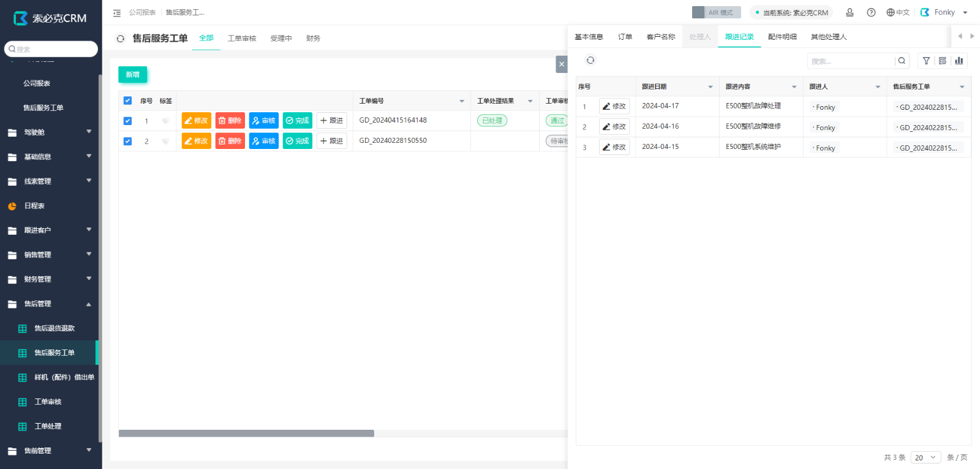Click the tag heart icon in row 1
The height and width of the screenshot is (469, 980).
point(165,121)
